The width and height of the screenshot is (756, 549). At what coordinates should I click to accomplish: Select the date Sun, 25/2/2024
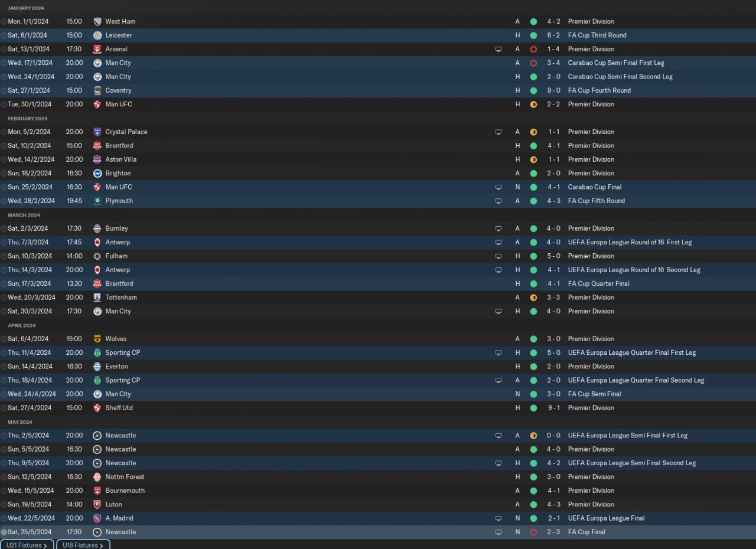(x=30, y=187)
